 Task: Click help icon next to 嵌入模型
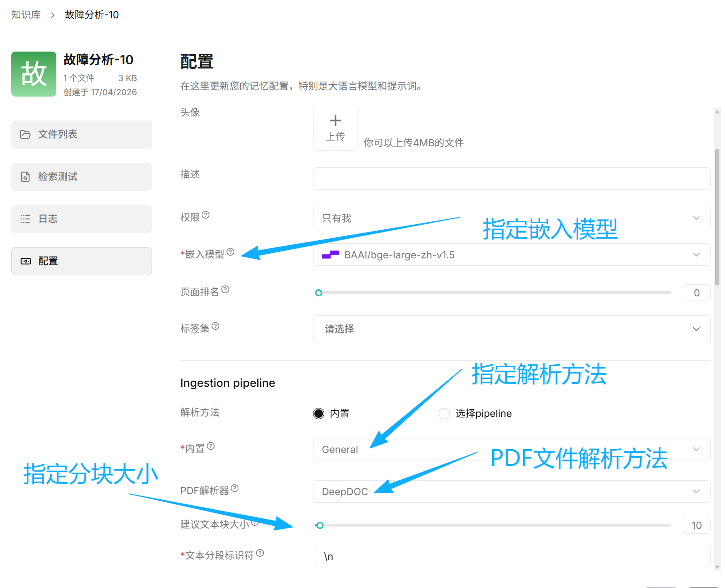[x=230, y=252]
